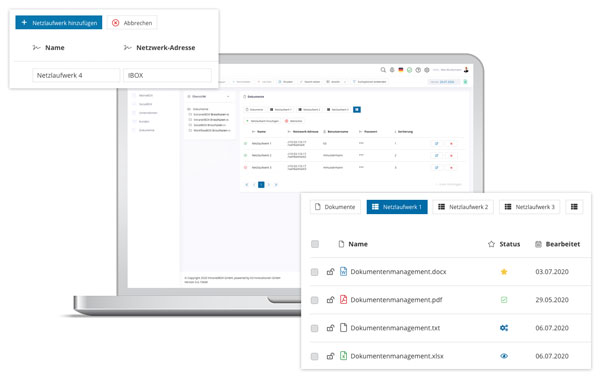
Task: Click the lock icon of Dokumentenmanagement.txt
Action: [330, 328]
